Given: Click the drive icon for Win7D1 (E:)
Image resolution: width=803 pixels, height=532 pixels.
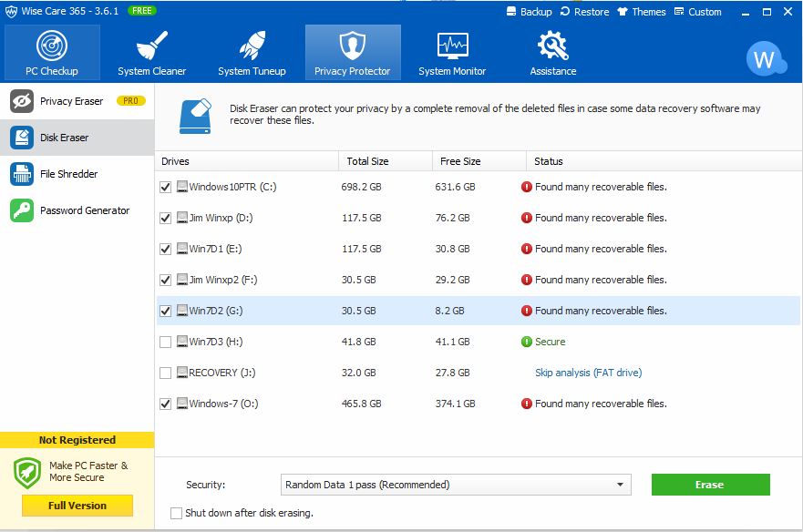Looking at the screenshot, I should [181, 249].
